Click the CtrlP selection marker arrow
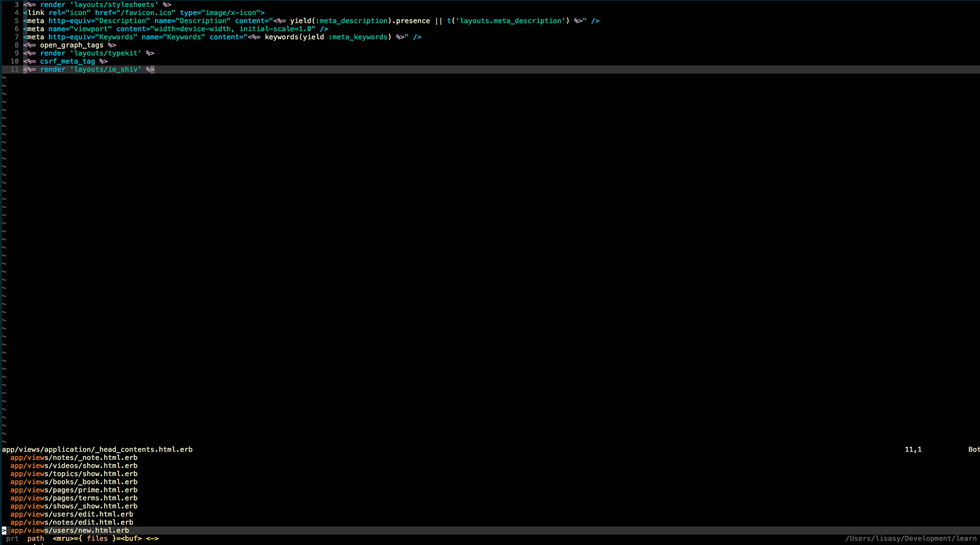This screenshot has height=545, width=980. coord(4,530)
